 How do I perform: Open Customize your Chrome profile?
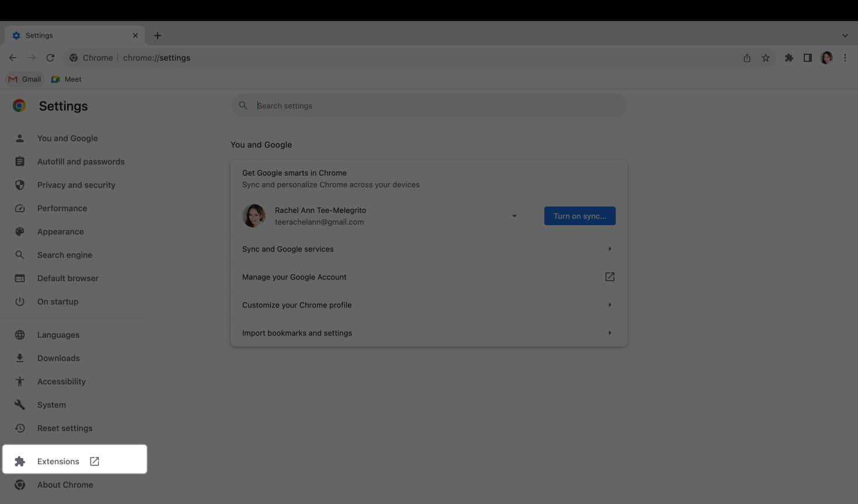(429, 305)
